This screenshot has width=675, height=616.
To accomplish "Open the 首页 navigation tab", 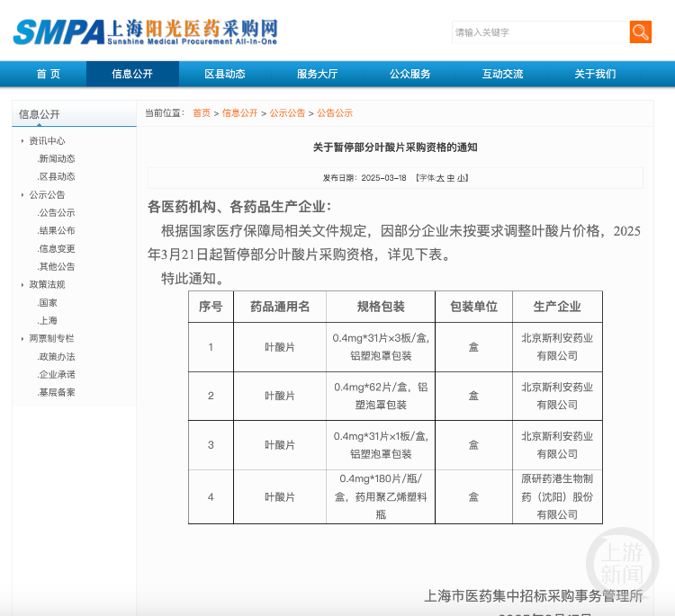I will (x=49, y=74).
